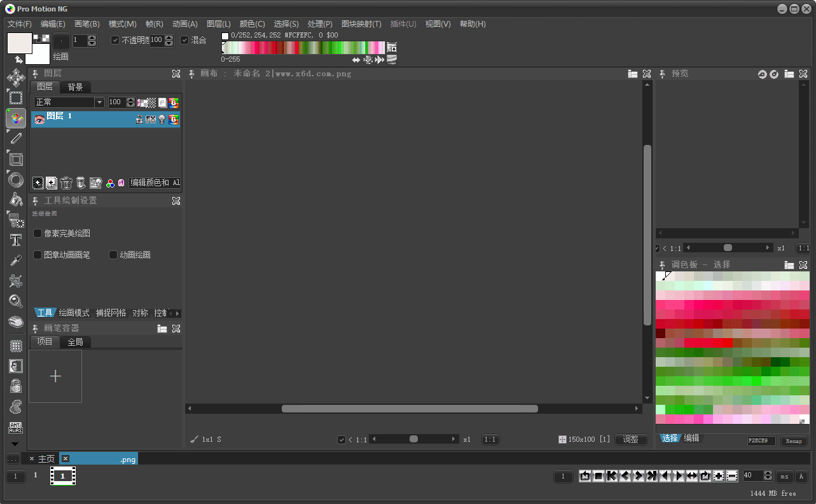Click frame 1 thumbnail in the timeline
This screenshot has width=816, height=504.
pos(62,476)
